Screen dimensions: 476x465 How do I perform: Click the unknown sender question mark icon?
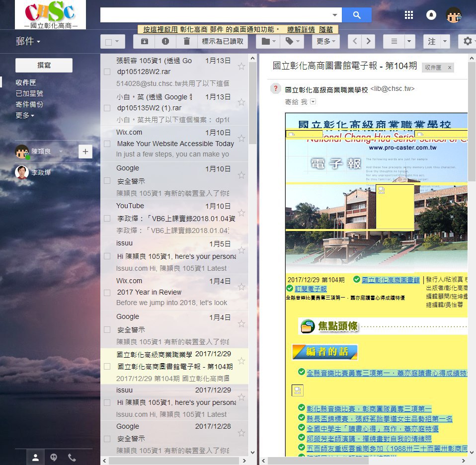(276, 88)
